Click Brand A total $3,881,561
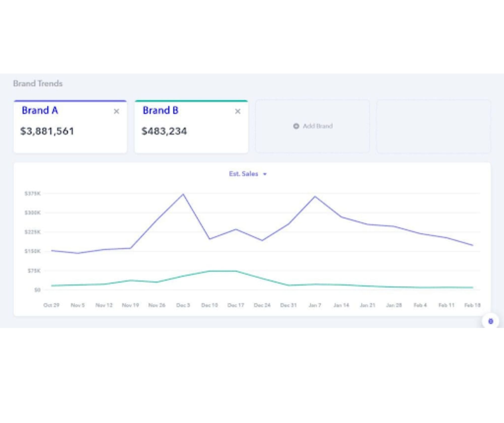Screen dimensions: 504x423 47,131
